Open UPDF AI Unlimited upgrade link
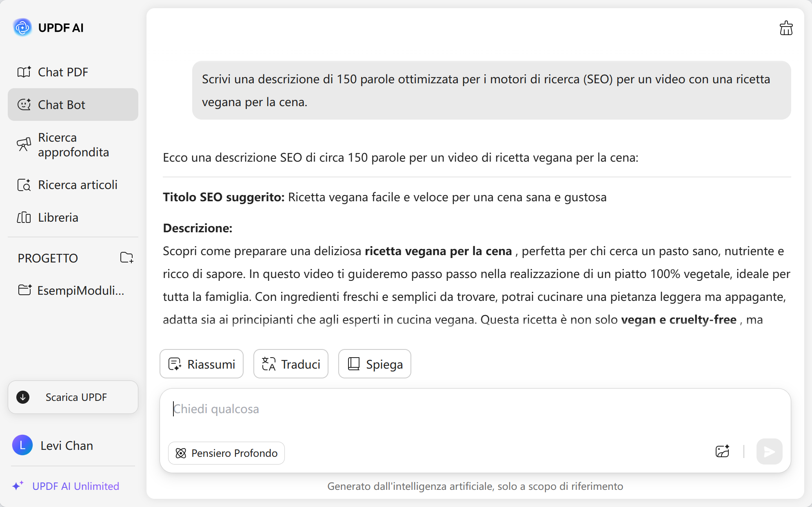812x507 pixels. [x=75, y=486]
